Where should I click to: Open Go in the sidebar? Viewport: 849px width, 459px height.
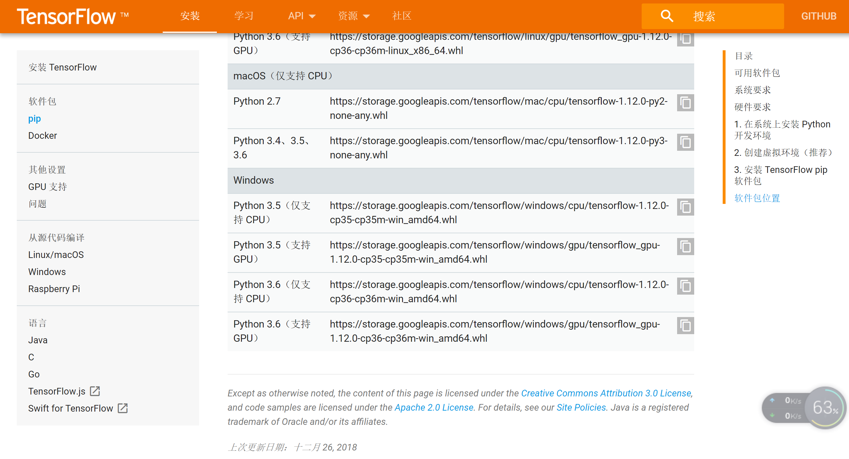click(x=34, y=374)
